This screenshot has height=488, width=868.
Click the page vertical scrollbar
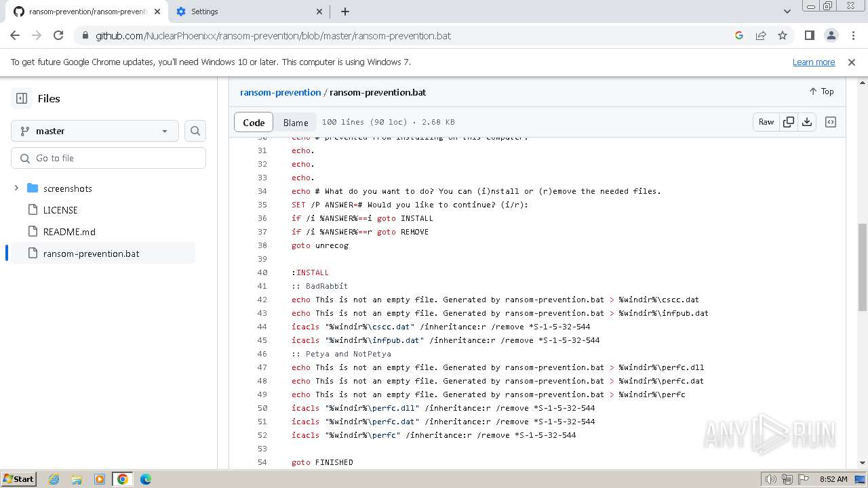(863, 267)
